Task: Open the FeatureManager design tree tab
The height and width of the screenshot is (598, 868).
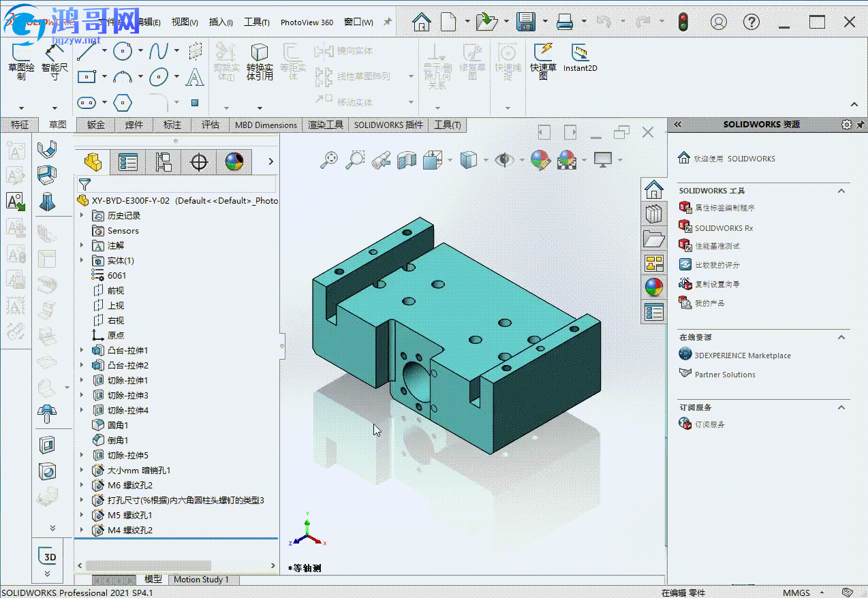Action: tap(93, 161)
